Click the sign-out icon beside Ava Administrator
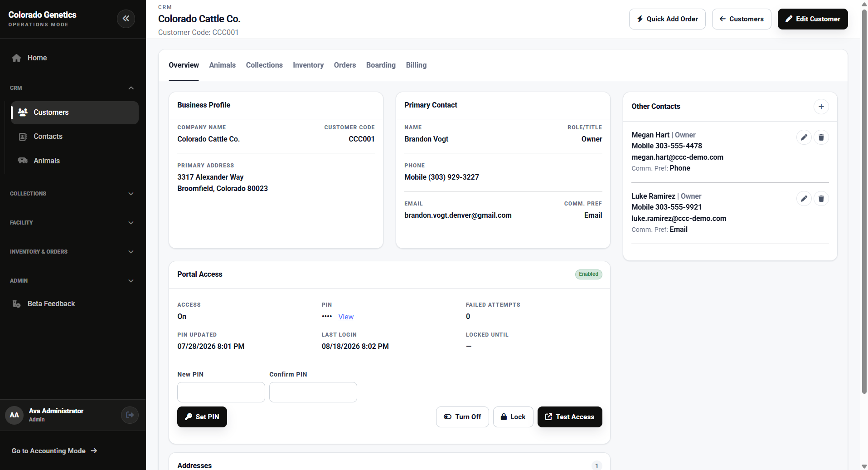Viewport: 868px width, 470px height. click(x=130, y=415)
